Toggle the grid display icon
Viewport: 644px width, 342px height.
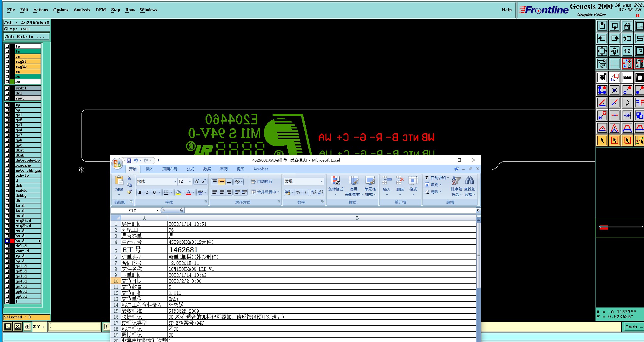tap(614, 64)
